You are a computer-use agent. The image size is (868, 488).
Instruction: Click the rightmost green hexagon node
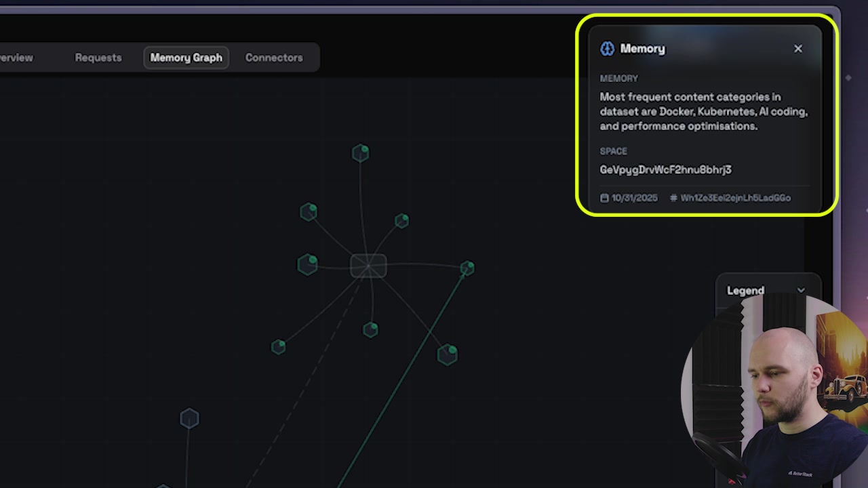coord(467,269)
